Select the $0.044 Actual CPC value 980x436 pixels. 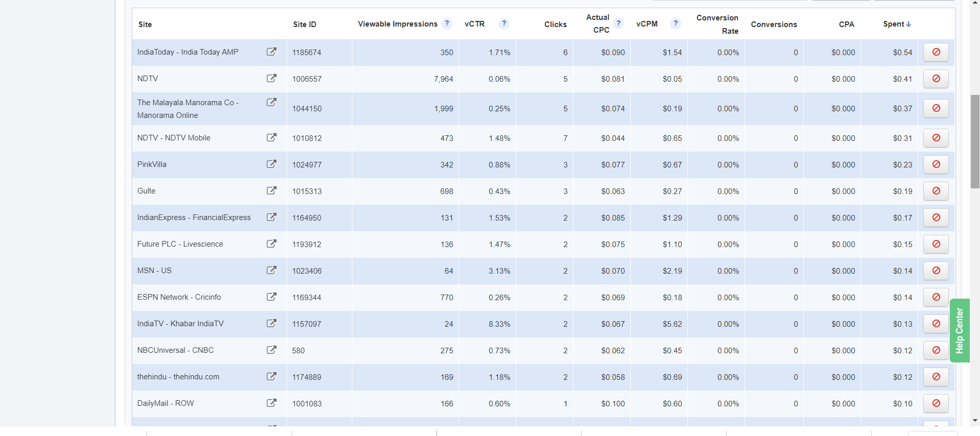point(613,138)
